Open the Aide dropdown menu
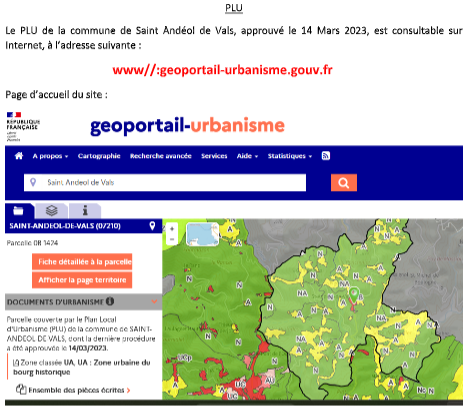This screenshot has width=470, height=409. tap(247, 156)
